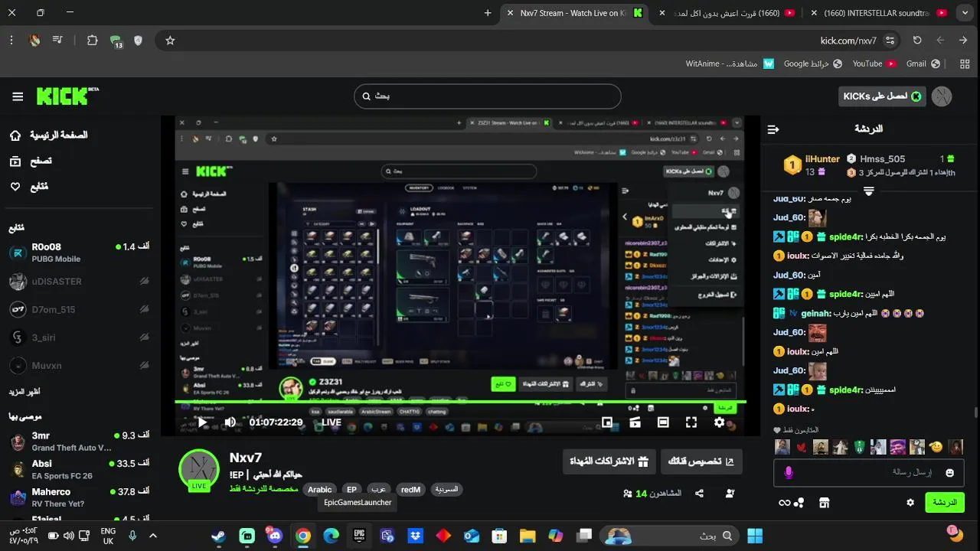Cast the stream to a device

coord(635,422)
